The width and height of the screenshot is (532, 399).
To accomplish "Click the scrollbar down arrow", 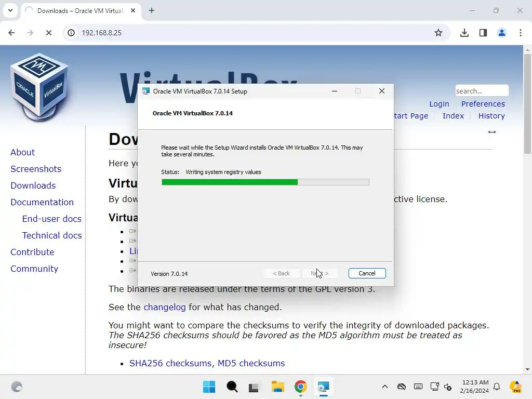I will pos(527,369).
